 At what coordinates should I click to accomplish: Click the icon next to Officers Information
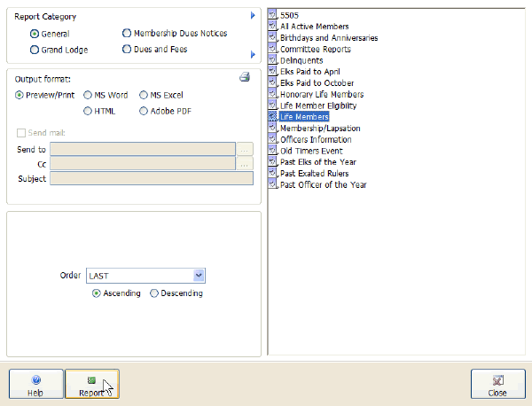click(273, 139)
